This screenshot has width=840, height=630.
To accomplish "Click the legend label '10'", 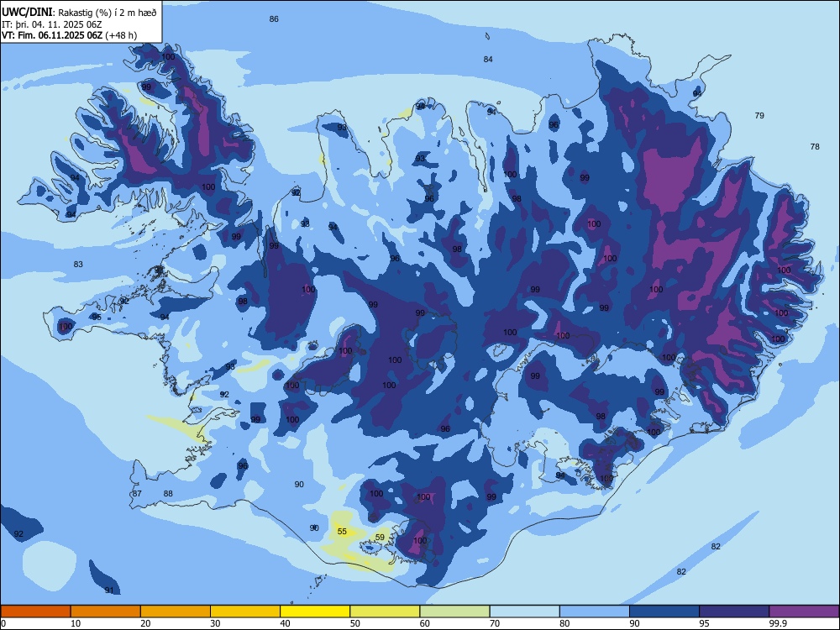I will [x=76, y=623].
